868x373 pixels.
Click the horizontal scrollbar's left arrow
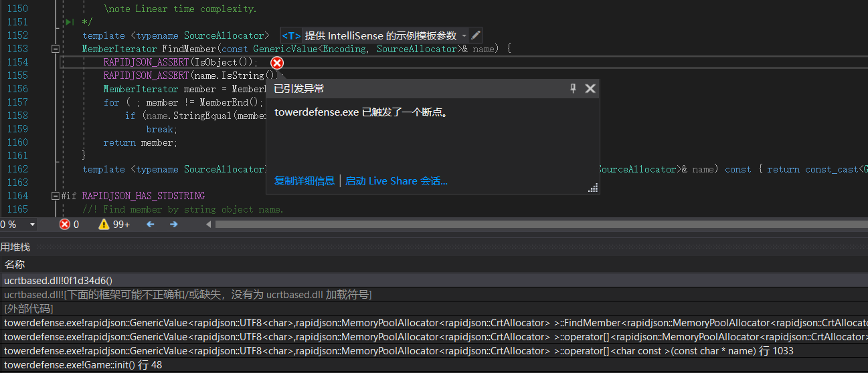208,225
